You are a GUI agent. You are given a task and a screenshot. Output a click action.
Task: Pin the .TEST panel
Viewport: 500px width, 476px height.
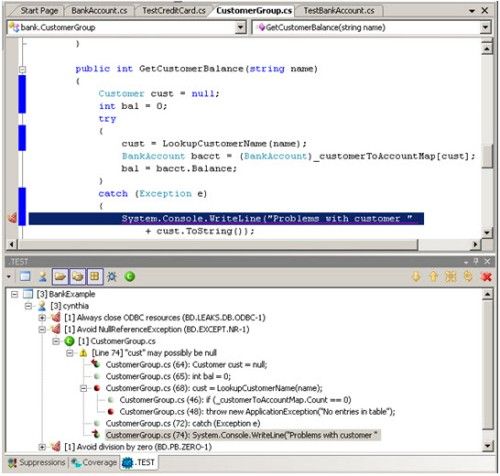point(476,262)
